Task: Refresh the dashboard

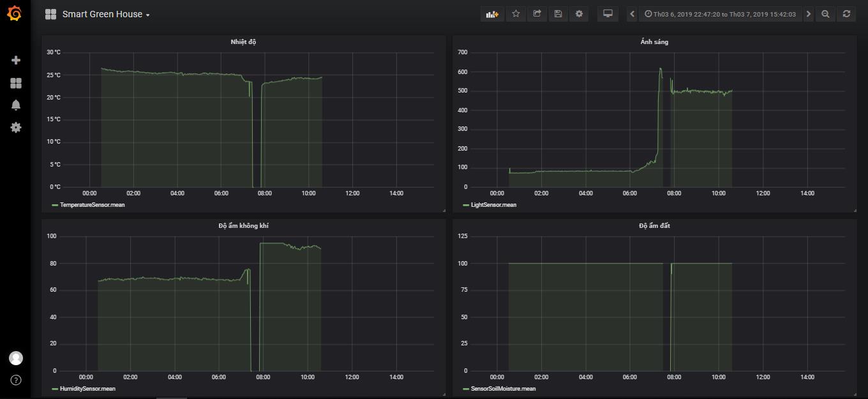Action: 846,14
